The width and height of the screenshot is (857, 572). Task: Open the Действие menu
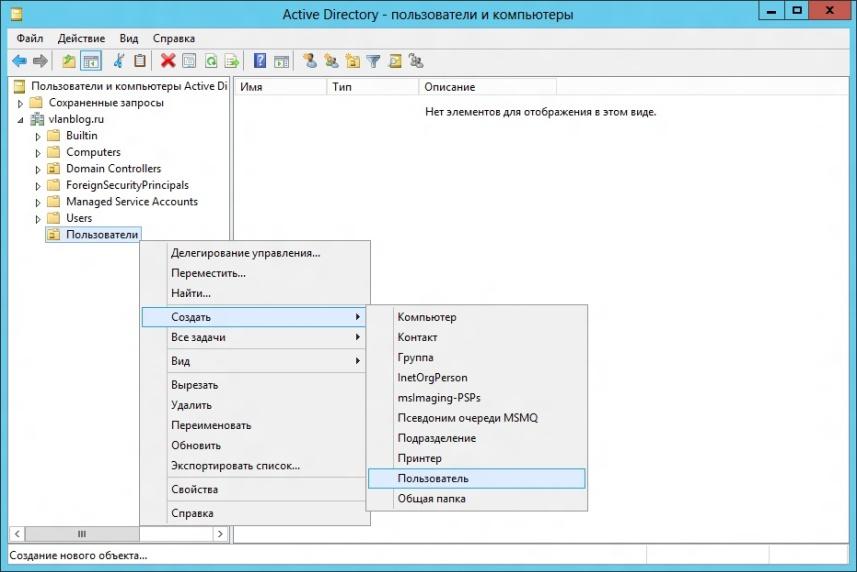[x=81, y=39]
